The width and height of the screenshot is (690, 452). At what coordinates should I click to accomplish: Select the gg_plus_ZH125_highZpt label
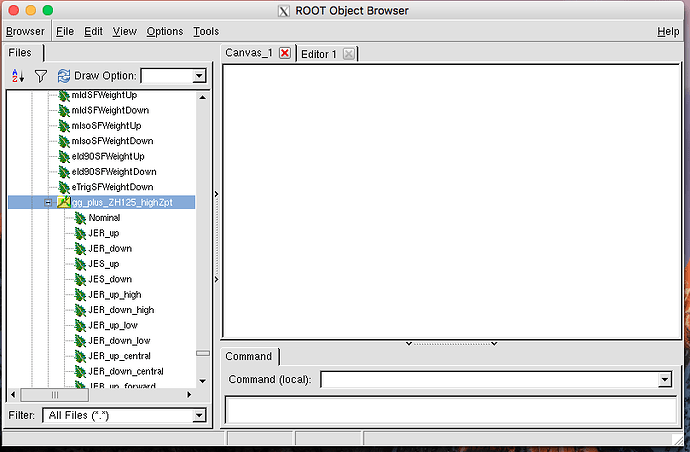pos(122,202)
